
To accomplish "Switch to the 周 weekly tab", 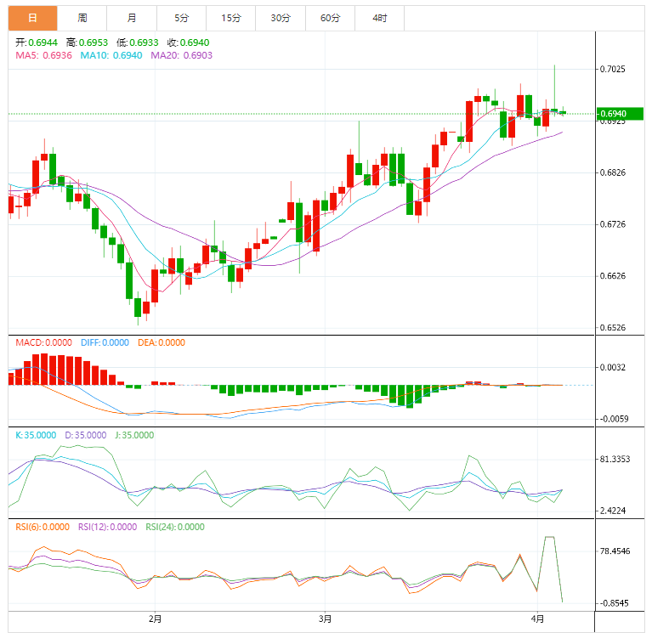I will [82, 19].
